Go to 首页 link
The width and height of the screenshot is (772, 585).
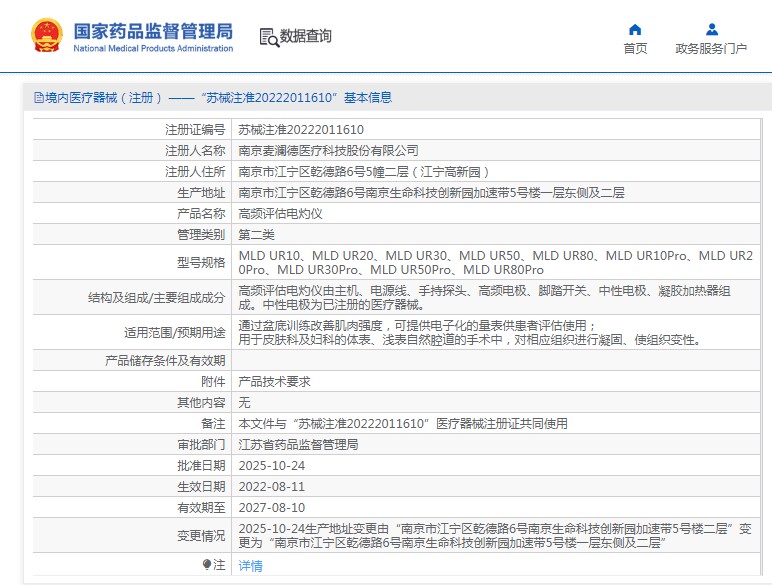[635, 48]
